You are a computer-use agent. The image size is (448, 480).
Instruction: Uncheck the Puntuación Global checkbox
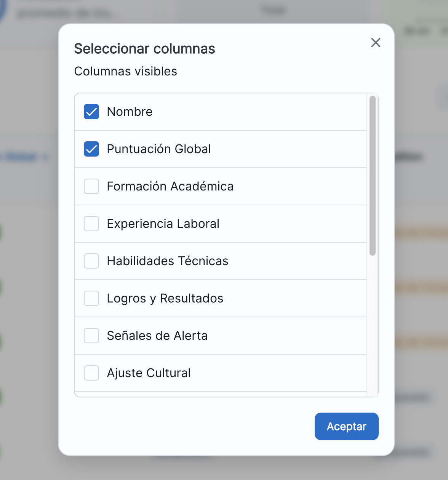[x=91, y=149]
